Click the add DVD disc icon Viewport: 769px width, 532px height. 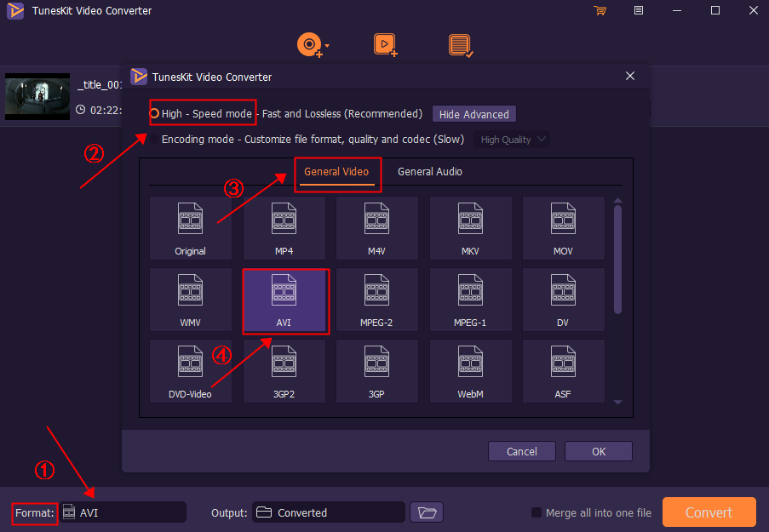(x=307, y=44)
